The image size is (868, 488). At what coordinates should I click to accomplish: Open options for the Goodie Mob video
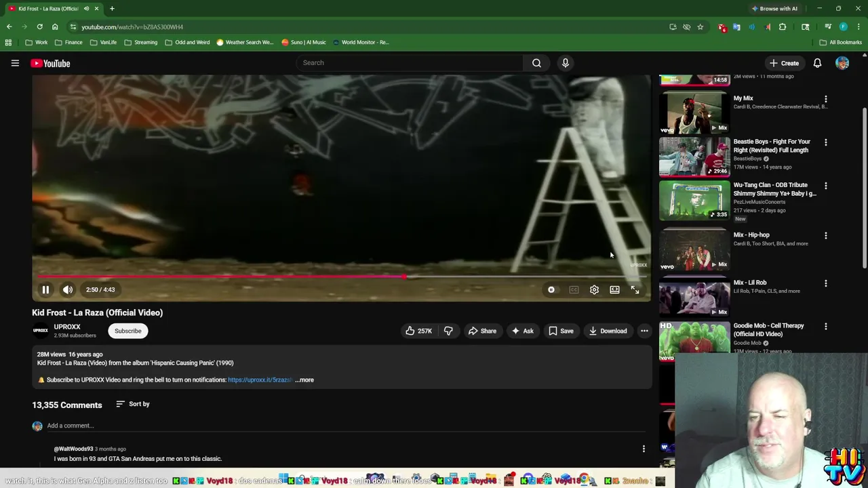pyautogui.click(x=825, y=326)
